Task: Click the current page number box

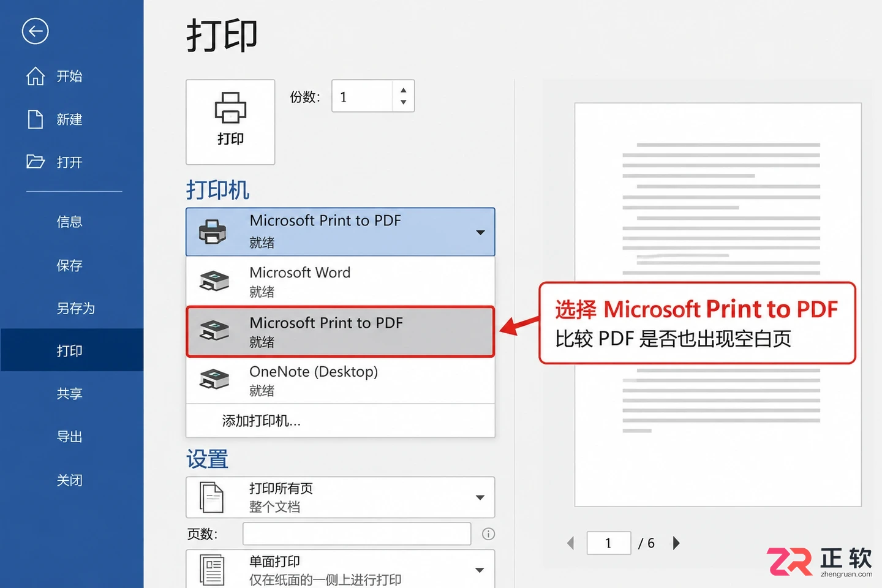Action: tap(609, 543)
